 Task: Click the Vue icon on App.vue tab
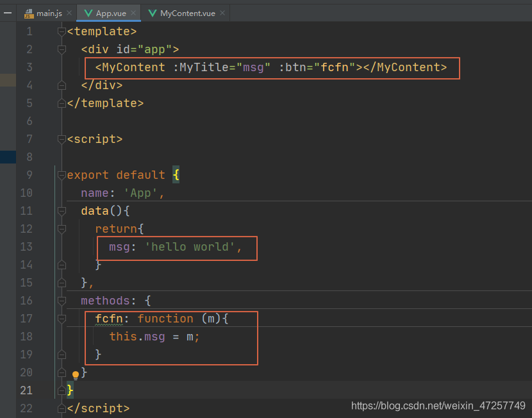click(88, 13)
